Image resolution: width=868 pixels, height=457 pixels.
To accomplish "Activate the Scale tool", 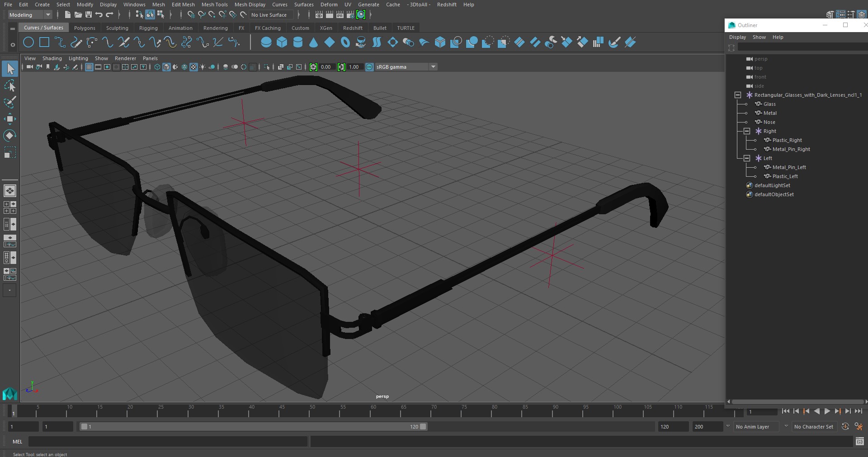I will 9,152.
